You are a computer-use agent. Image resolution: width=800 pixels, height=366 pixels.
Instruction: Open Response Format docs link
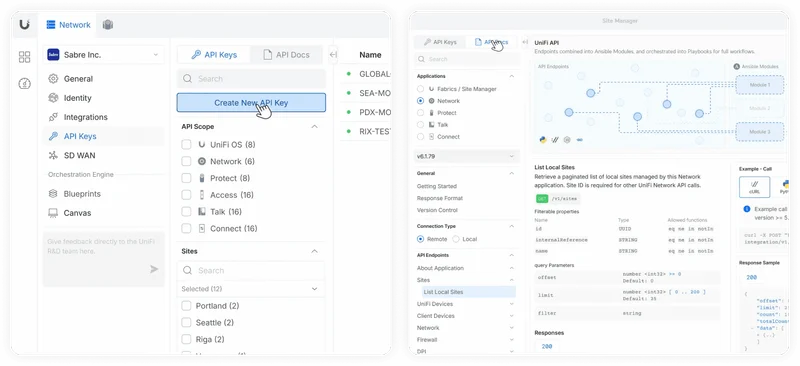[440, 198]
